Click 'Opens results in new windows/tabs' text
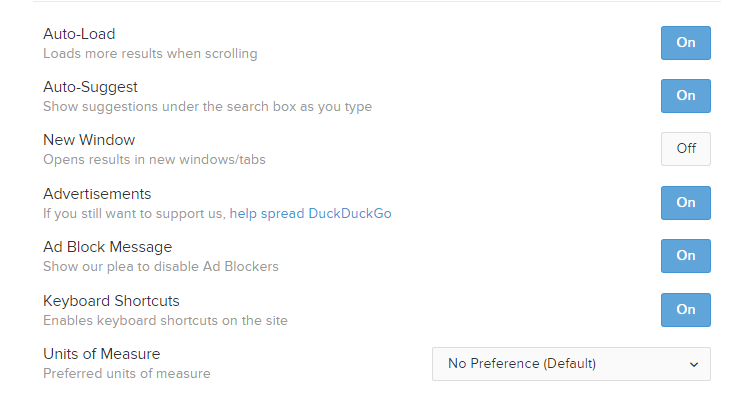The height and width of the screenshot is (396, 747). pos(154,160)
